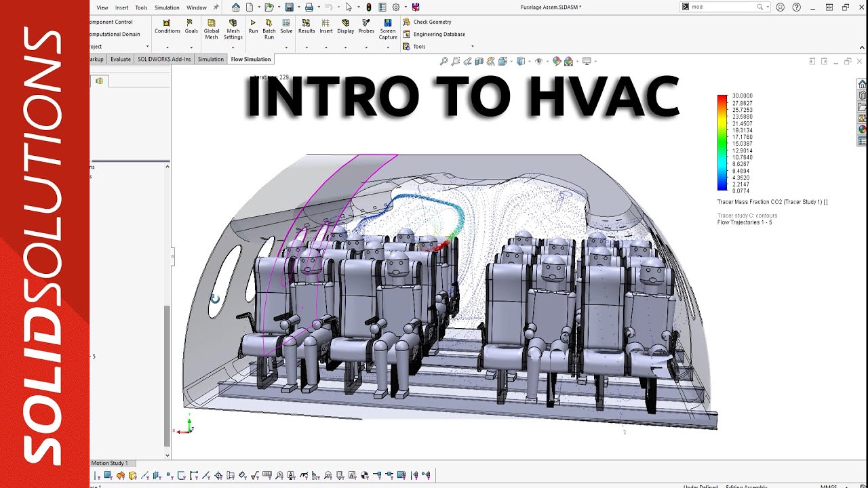The width and height of the screenshot is (868, 488).
Task: Expand the Goals dropdown arrow
Action: pos(191,47)
